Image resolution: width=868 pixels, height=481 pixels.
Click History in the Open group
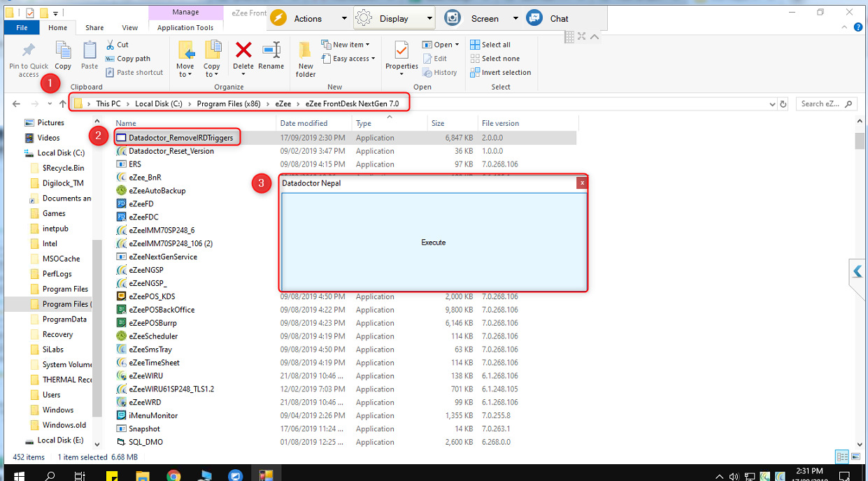click(439, 73)
